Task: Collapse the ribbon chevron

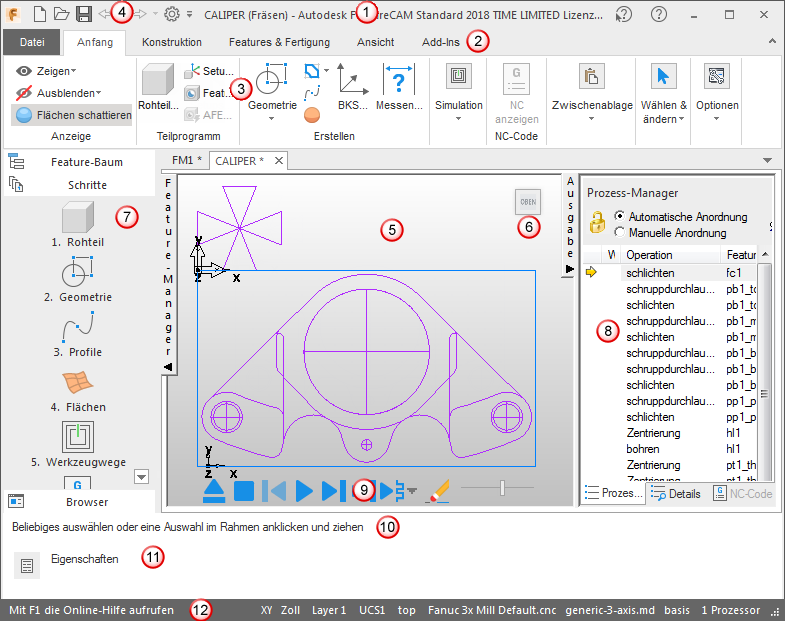Action: coord(772,42)
